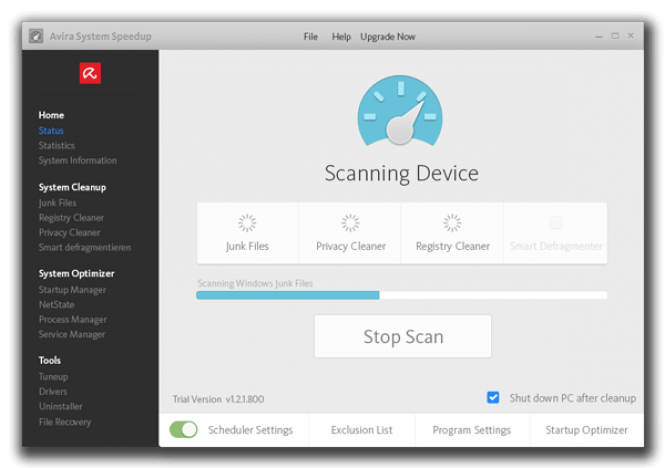The image size is (665, 468).
Task: Uncheck Shut down PC after cleanup
Action: pyautogui.click(x=493, y=398)
